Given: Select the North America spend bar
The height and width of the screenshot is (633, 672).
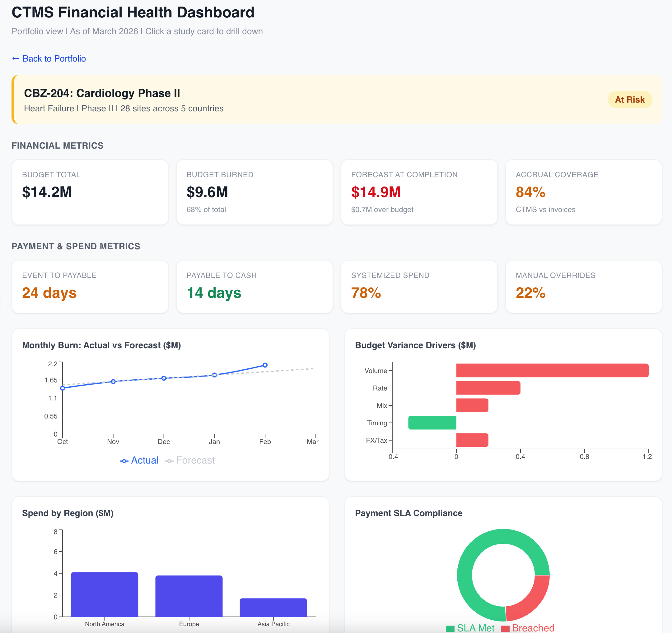Looking at the screenshot, I should click(105, 594).
